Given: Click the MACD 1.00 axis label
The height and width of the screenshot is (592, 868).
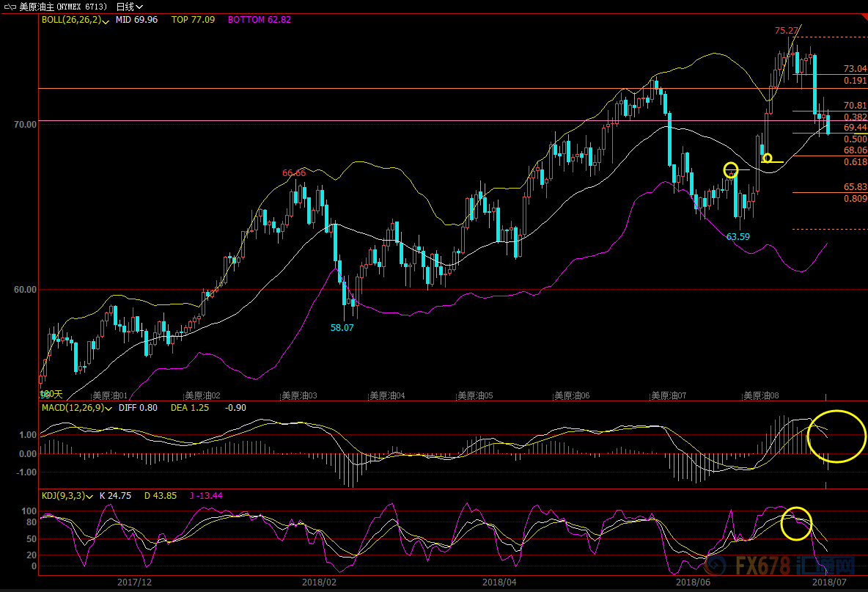Looking at the screenshot, I should tap(28, 435).
